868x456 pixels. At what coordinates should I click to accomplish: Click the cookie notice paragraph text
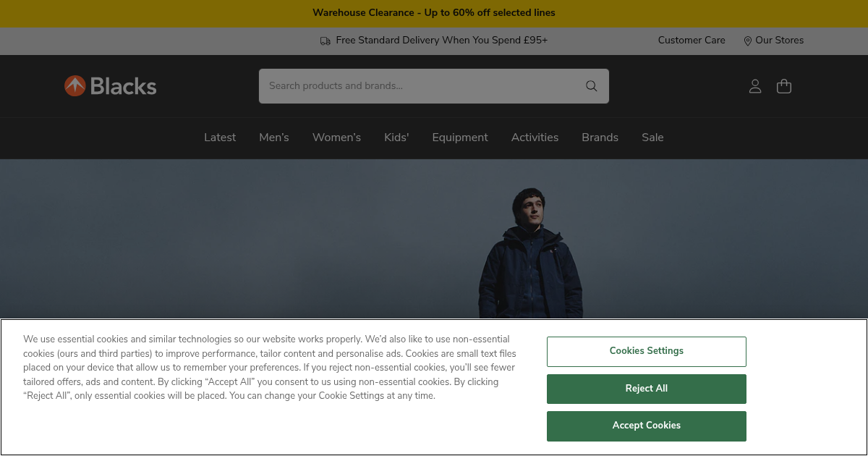pos(270,368)
